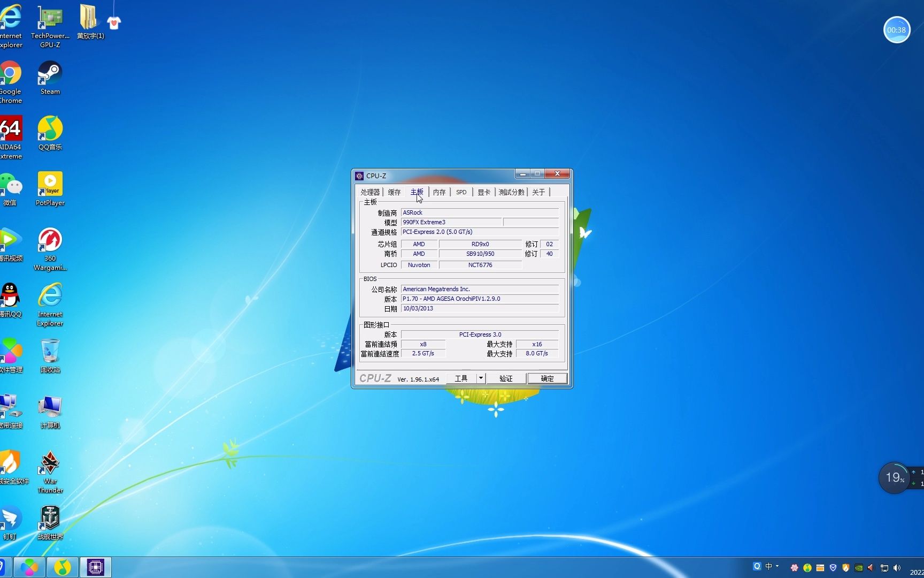Click the model field 990FX Extreme3
The height and width of the screenshot is (578, 924).
click(451, 222)
